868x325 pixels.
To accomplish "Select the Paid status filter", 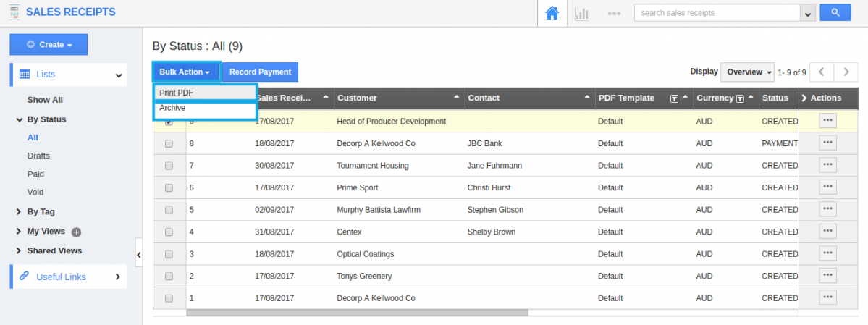I will pos(35,174).
